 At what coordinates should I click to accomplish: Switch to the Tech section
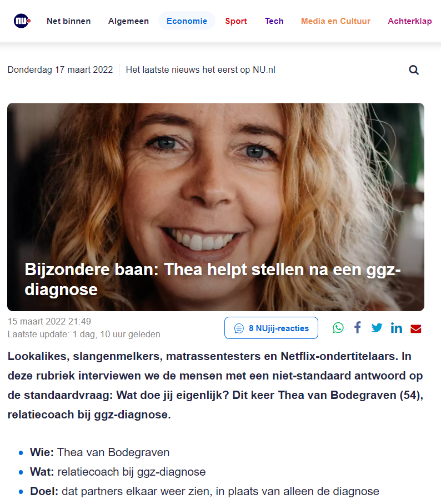point(274,21)
